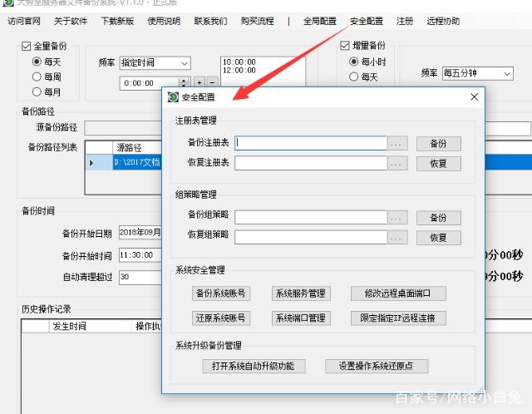The width and height of the screenshot is (532, 414).
Task: Open the 购买流程 menu item
Action: (x=257, y=21)
